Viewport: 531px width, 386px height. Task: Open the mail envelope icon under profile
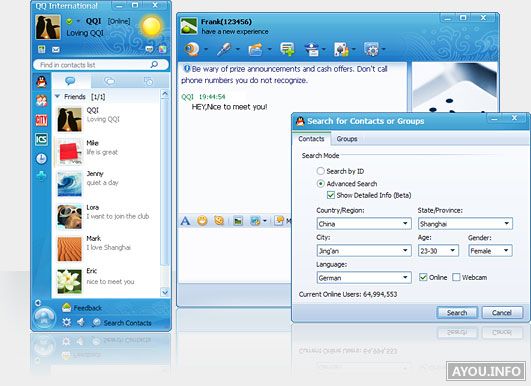[x=56, y=49]
